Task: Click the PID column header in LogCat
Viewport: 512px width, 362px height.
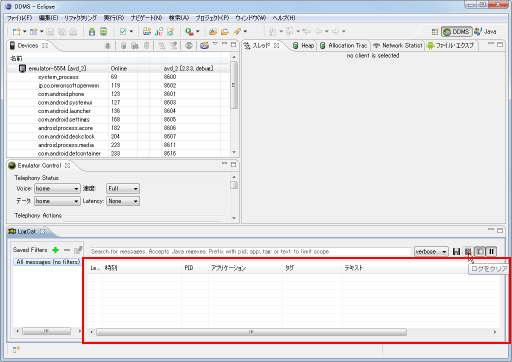Action: tap(195, 268)
